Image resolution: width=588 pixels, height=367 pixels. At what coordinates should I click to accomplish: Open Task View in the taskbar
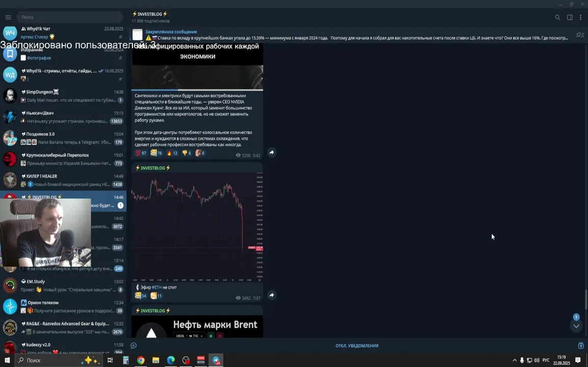(110, 360)
